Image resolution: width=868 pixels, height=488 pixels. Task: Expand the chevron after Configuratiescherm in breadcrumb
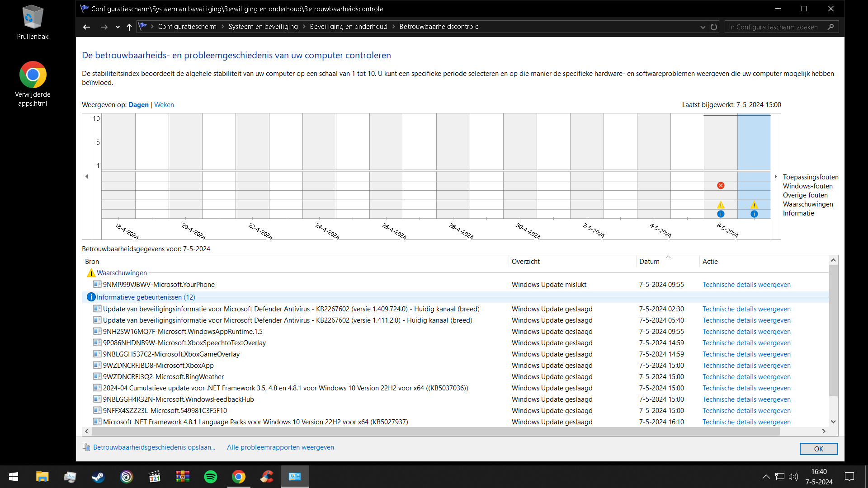pyautogui.click(x=223, y=27)
